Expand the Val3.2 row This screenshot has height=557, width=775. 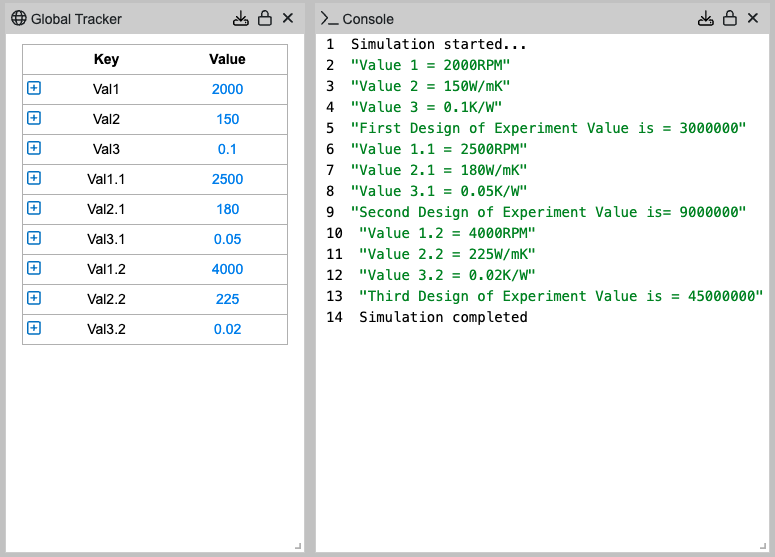(x=34, y=328)
